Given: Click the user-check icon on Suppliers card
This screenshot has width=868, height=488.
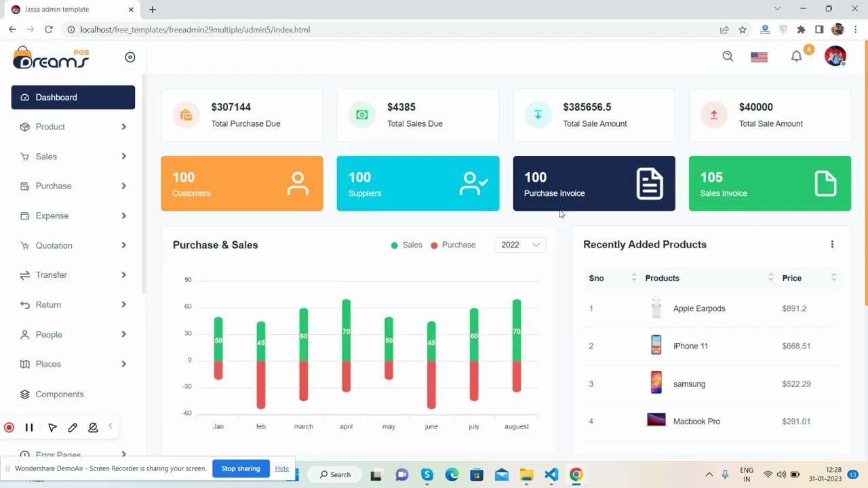Looking at the screenshot, I should (473, 184).
